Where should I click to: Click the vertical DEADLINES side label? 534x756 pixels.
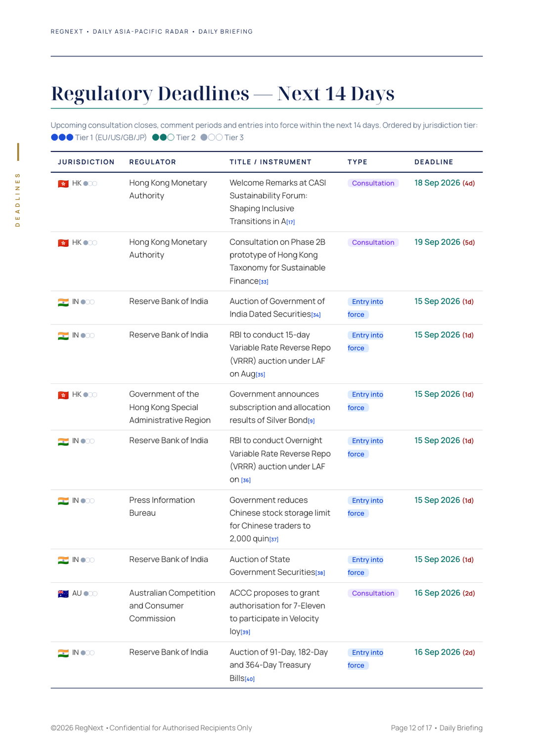(x=18, y=200)
